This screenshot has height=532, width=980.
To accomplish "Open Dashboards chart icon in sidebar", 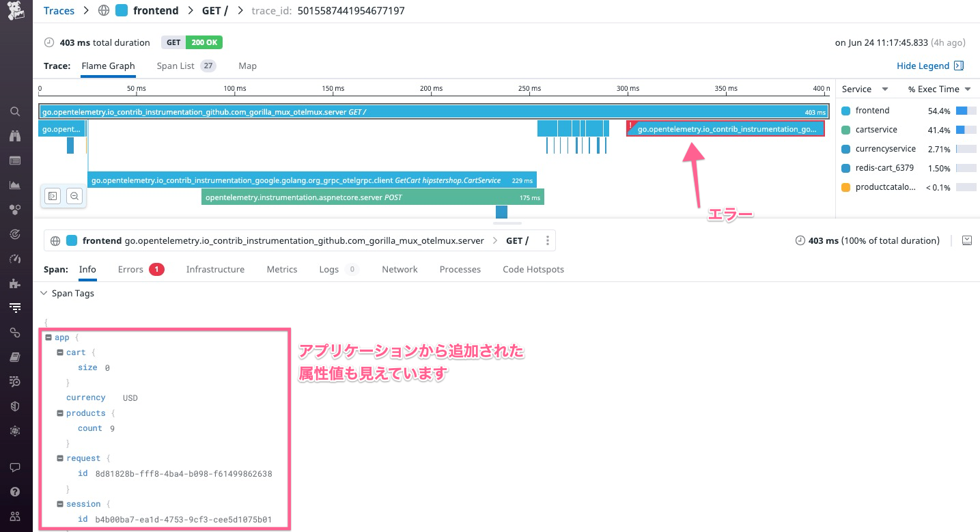I will pos(15,185).
